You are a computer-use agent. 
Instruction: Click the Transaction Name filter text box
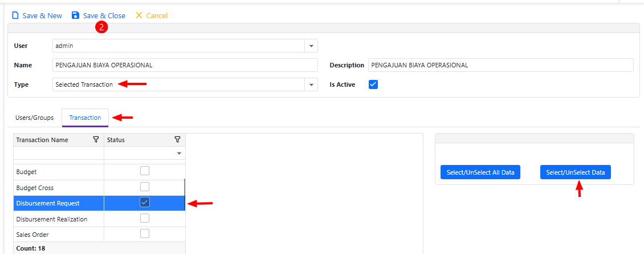(59, 153)
